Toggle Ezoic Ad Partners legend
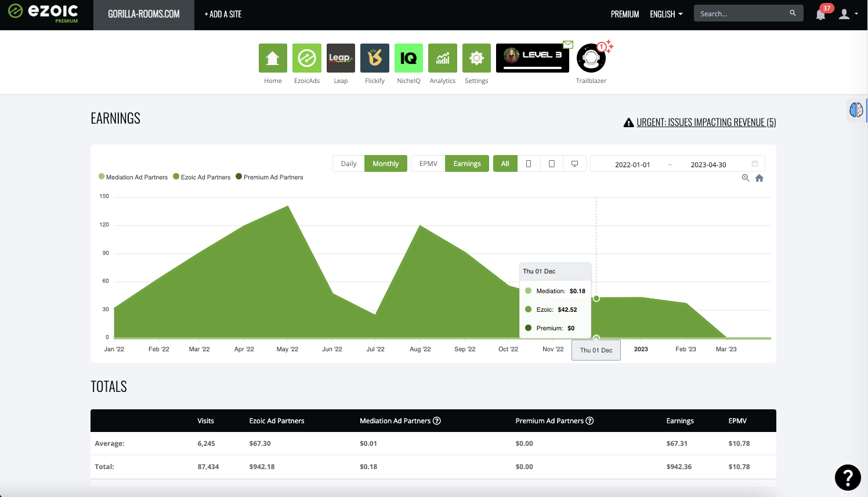The height and width of the screenshot is (497, 868). tap(202, 177)
